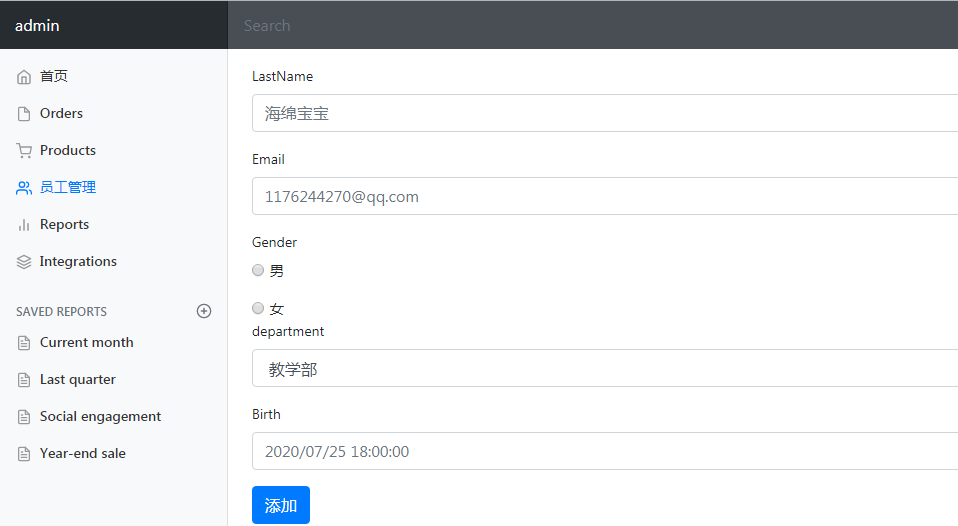Open the department dropdown showing 教学部
This screenshot has width=958, height=526.
click(605, 368)
